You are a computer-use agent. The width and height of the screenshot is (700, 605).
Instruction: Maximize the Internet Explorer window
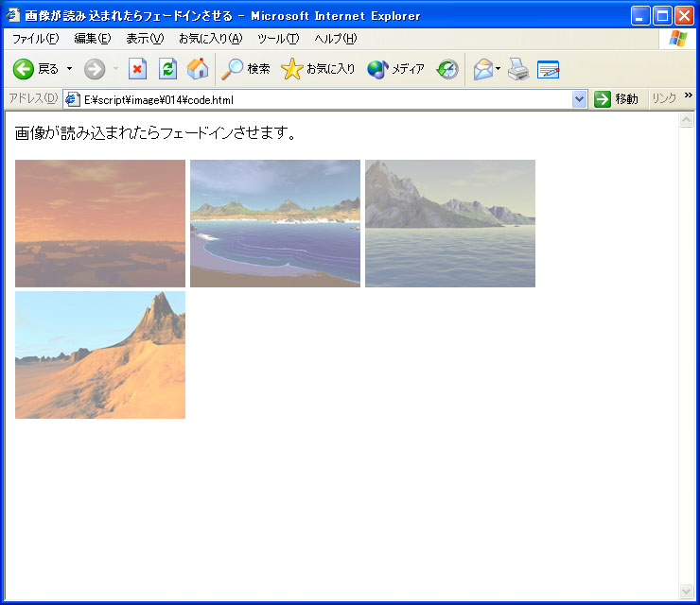click(x=662, y=16)
